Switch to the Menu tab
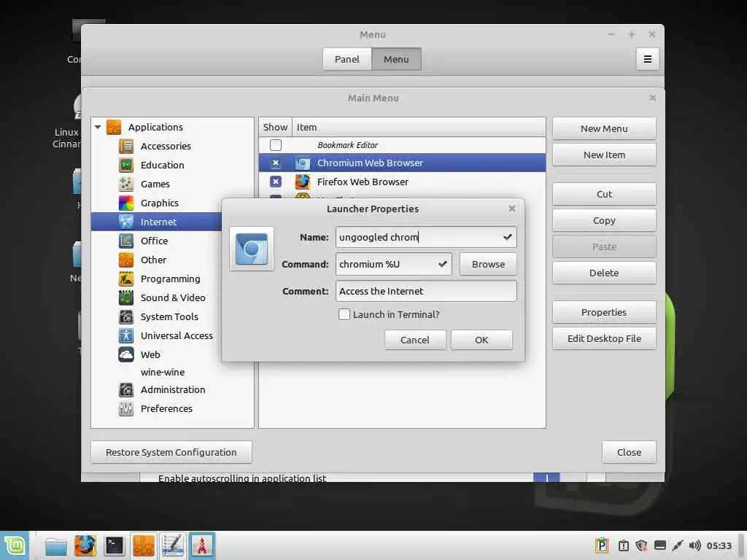This screenshot has width=747, height=560. coord(396,59)
